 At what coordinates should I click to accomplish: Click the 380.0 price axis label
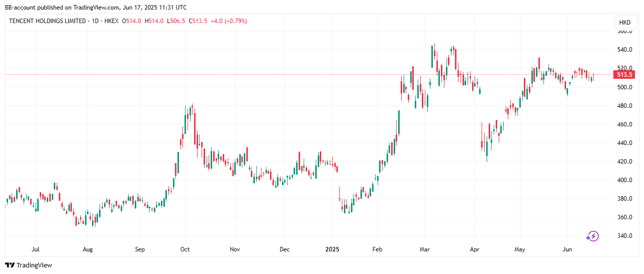[624, 199]
